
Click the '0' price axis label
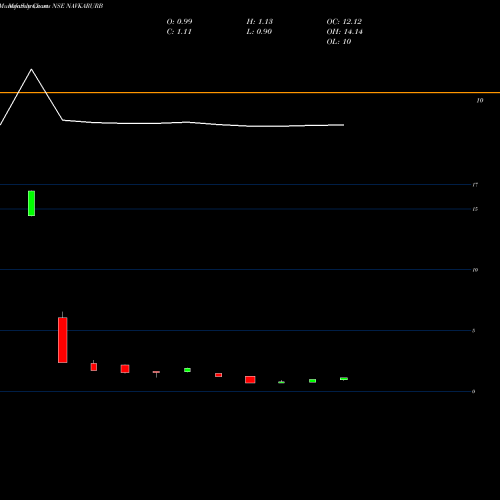pyautogui.click(x=474, y=391)
